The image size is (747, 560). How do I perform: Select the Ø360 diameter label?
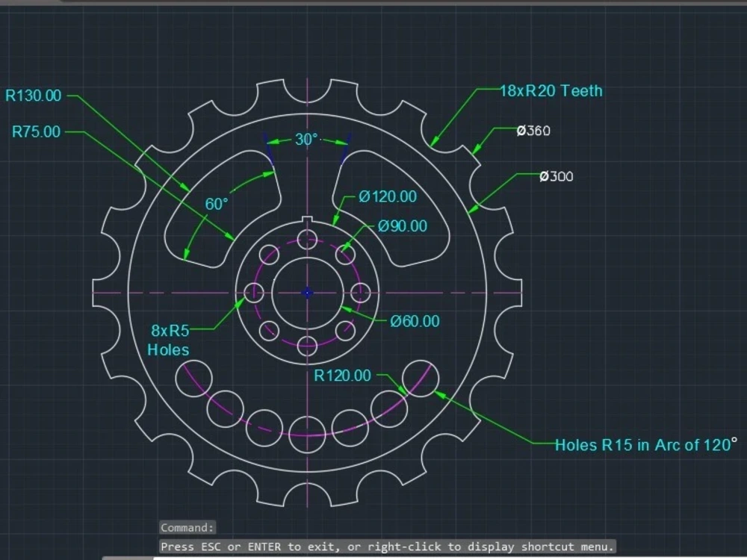pyautogui.click(x=533, y=131)
